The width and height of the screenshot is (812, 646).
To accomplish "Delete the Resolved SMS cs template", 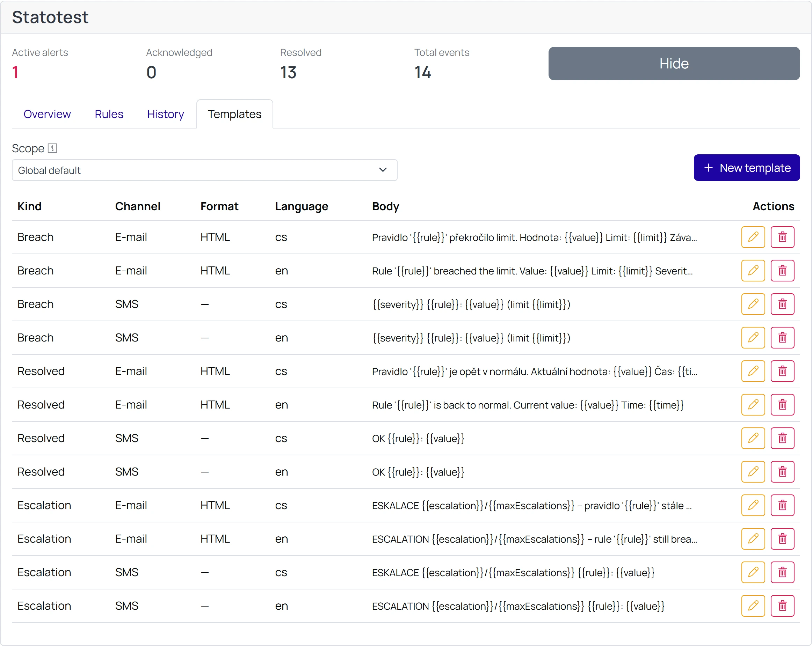I will click(782, 438).
